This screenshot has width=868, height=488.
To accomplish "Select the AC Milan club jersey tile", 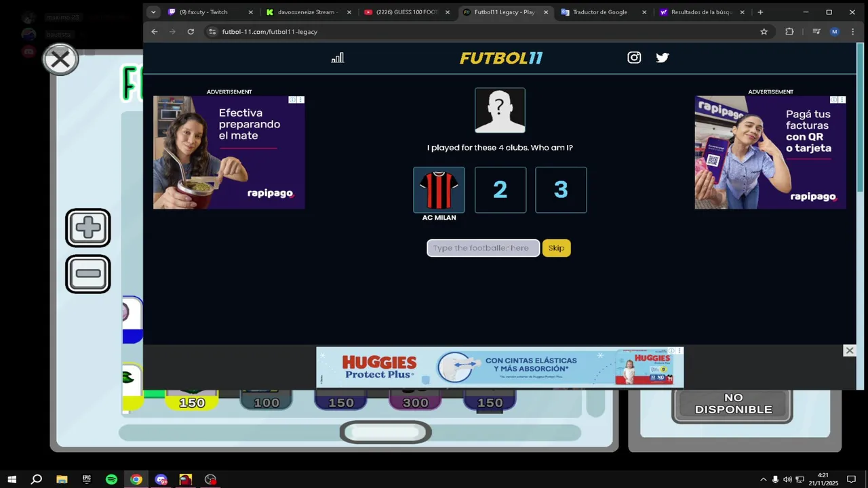I will [x=439, y=190].
